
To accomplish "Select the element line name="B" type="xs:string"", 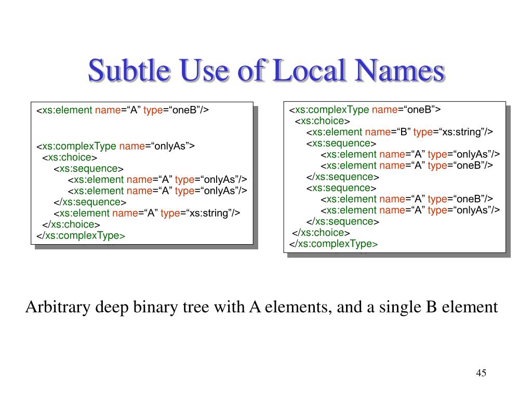I will tap(400, 132).
